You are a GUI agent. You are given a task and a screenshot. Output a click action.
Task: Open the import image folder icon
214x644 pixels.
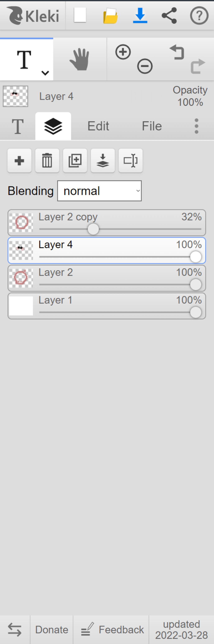click(x=110, y=15)
